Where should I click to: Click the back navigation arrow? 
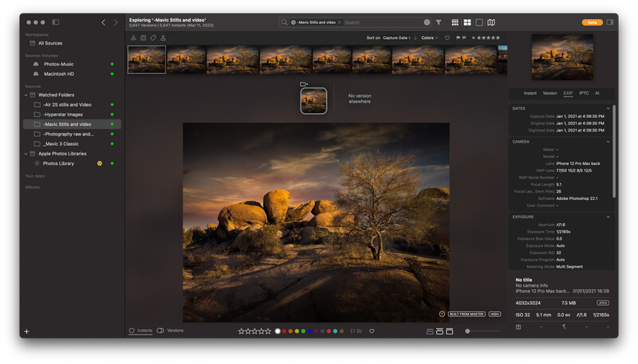[103, 22]
